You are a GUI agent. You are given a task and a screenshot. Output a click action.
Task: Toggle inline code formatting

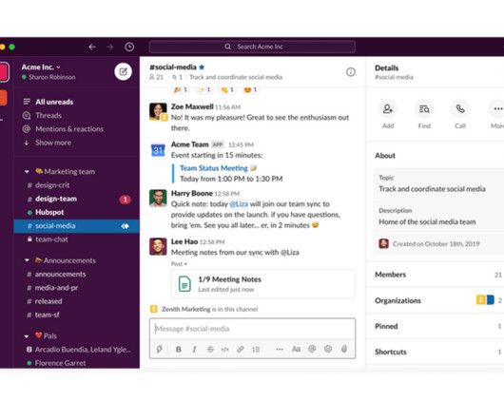[225, 350]
